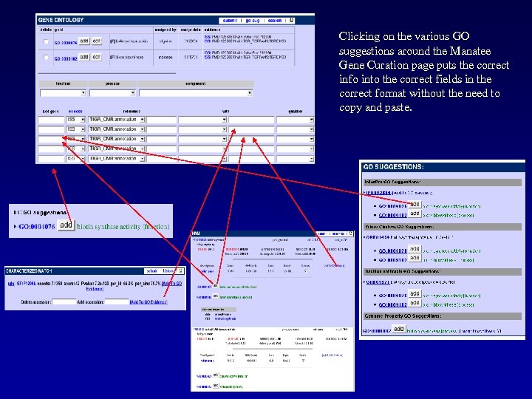Tick delete checkbox in first Gene Ontology row
This screenshot has width=532, height=399.
[46, 41]
